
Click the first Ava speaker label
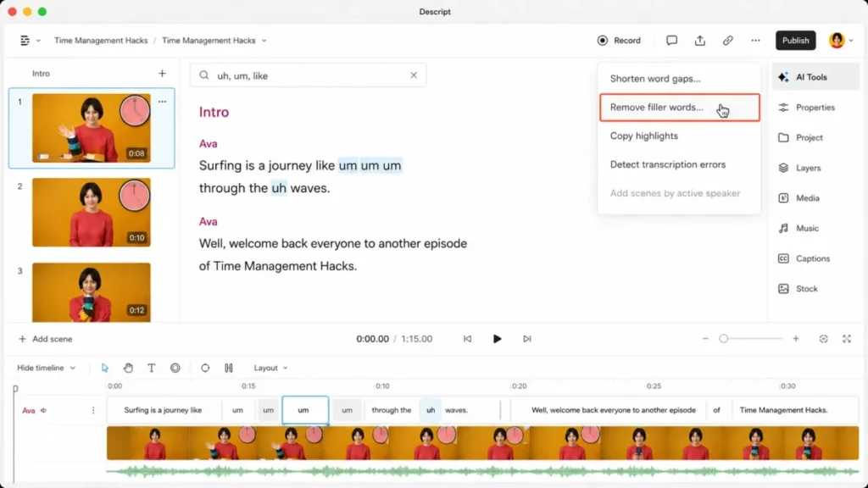tap(209, 144)
